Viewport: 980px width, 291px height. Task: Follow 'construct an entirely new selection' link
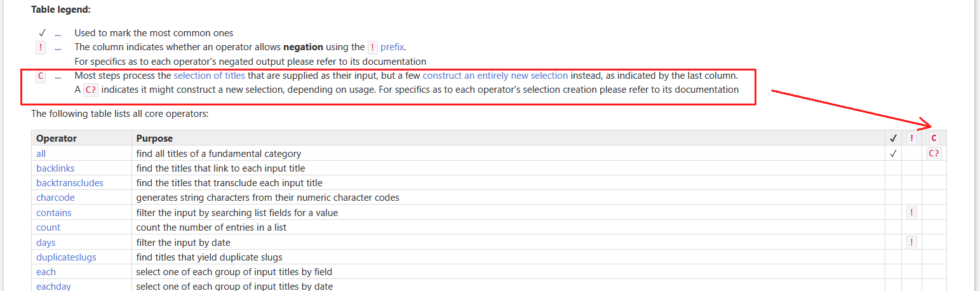pos(495,76)
